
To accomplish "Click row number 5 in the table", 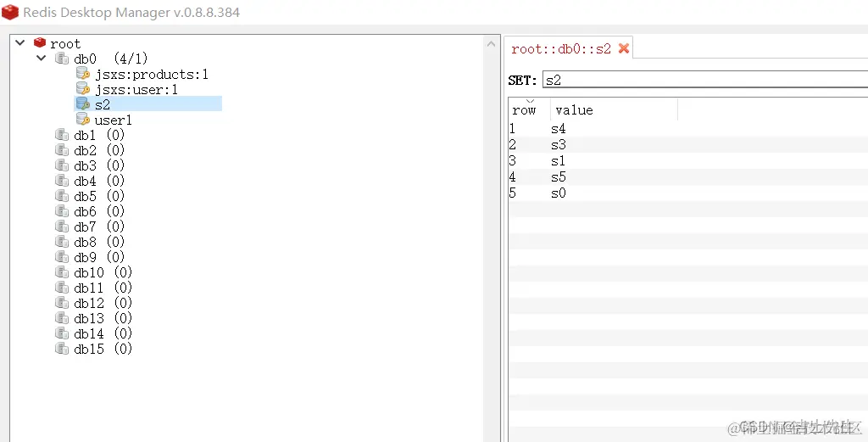I will 513,193.
